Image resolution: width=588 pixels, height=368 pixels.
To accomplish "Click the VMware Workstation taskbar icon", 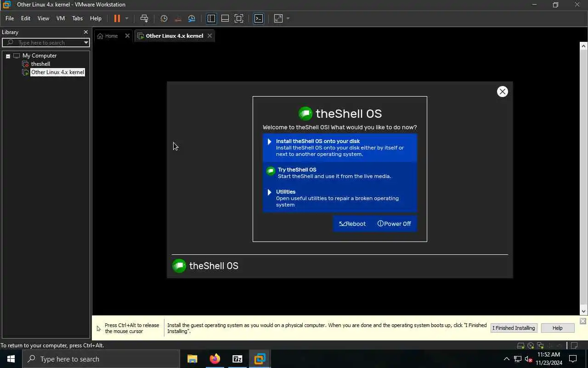I will tap(260, 359).
